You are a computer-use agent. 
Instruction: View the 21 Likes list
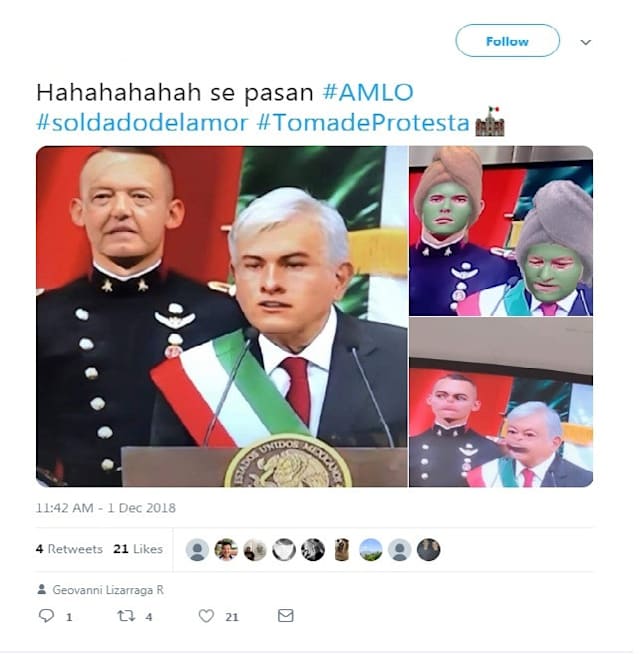click(138, 549)
